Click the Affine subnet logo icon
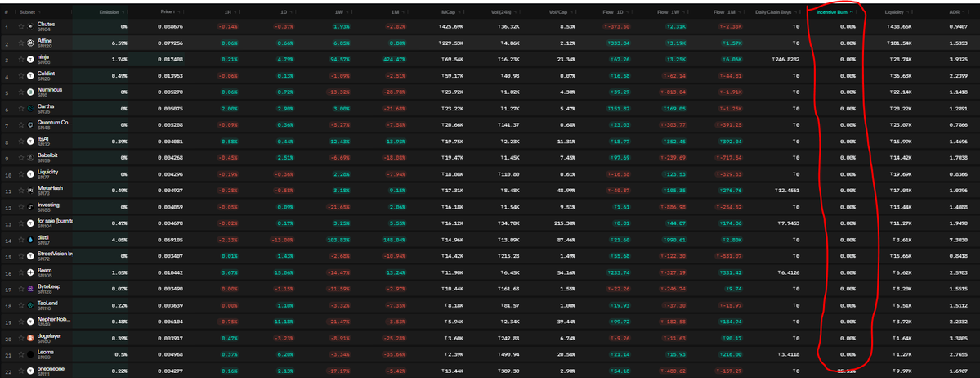 [30, 43]
